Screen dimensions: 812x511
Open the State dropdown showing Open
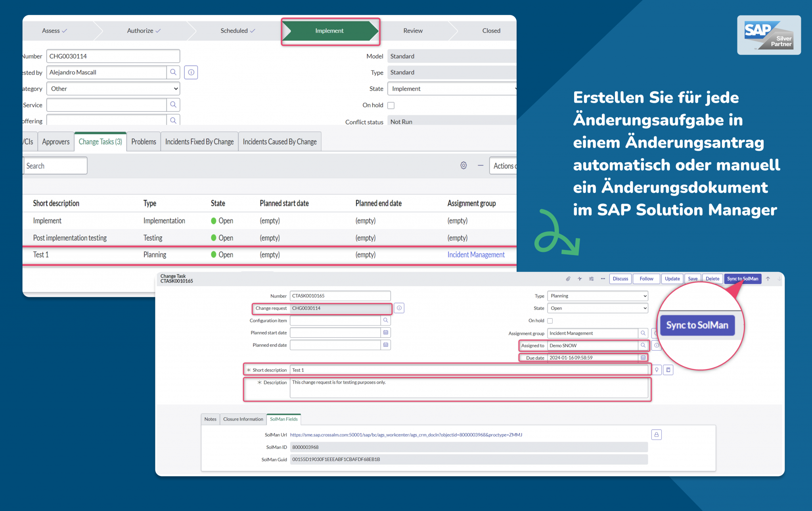pyautogui.click(x=598, y=308)
